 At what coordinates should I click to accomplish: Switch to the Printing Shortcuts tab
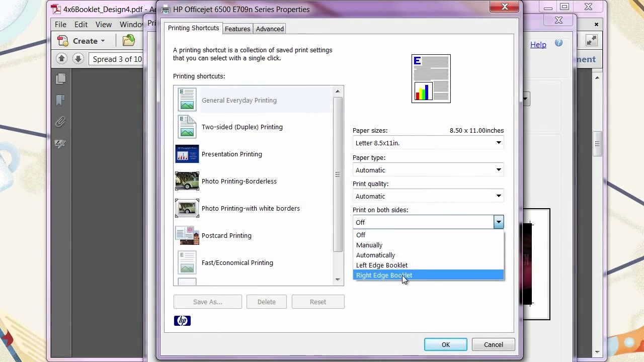pyautogui.click(x=193, y=28)
